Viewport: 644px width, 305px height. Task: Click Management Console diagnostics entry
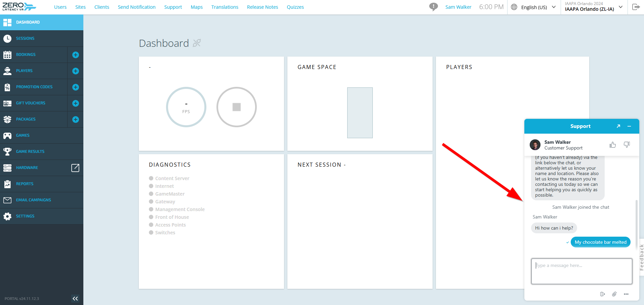[x=177, y=209]
